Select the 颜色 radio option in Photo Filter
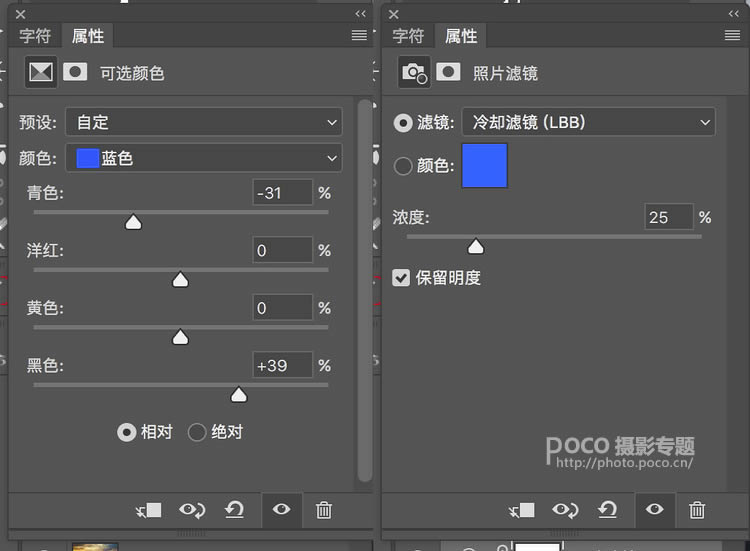750x551 pixels. point(404,166)
